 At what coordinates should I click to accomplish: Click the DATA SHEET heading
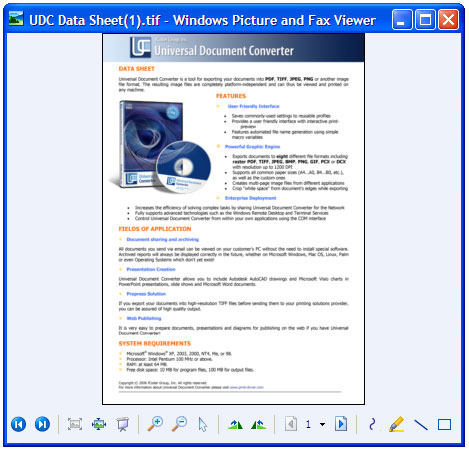point(137,69)
